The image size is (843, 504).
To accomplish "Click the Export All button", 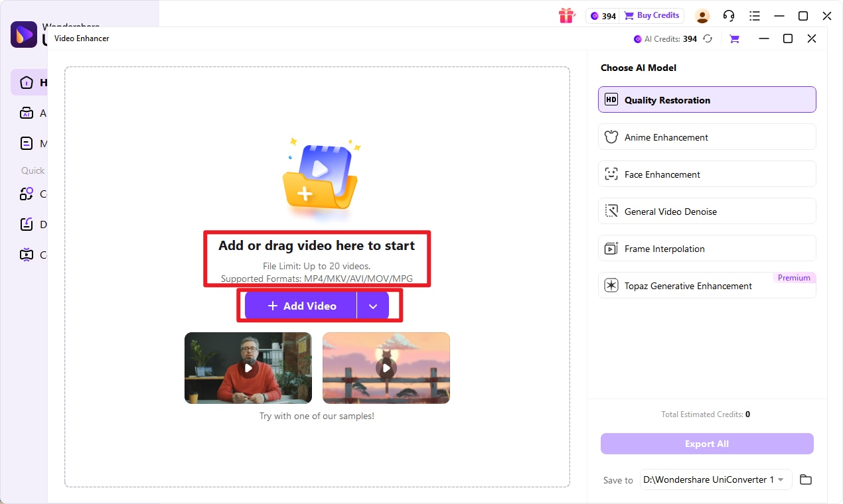I will [706, 444].
